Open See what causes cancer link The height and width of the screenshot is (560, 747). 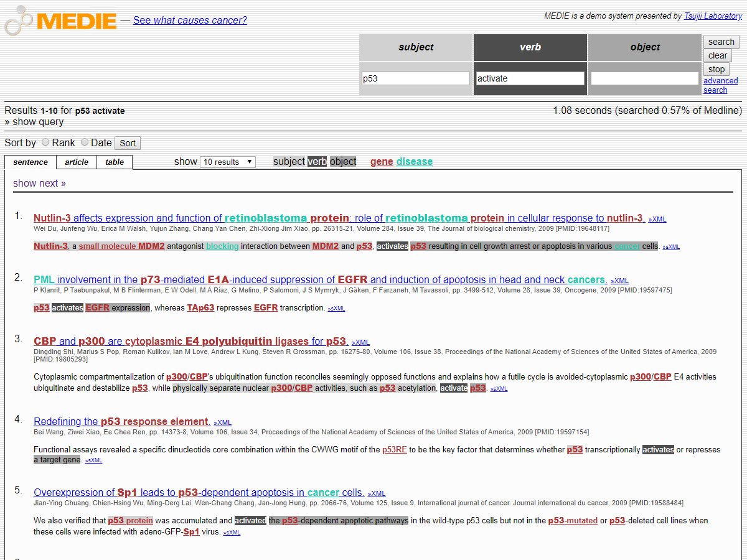190,20
